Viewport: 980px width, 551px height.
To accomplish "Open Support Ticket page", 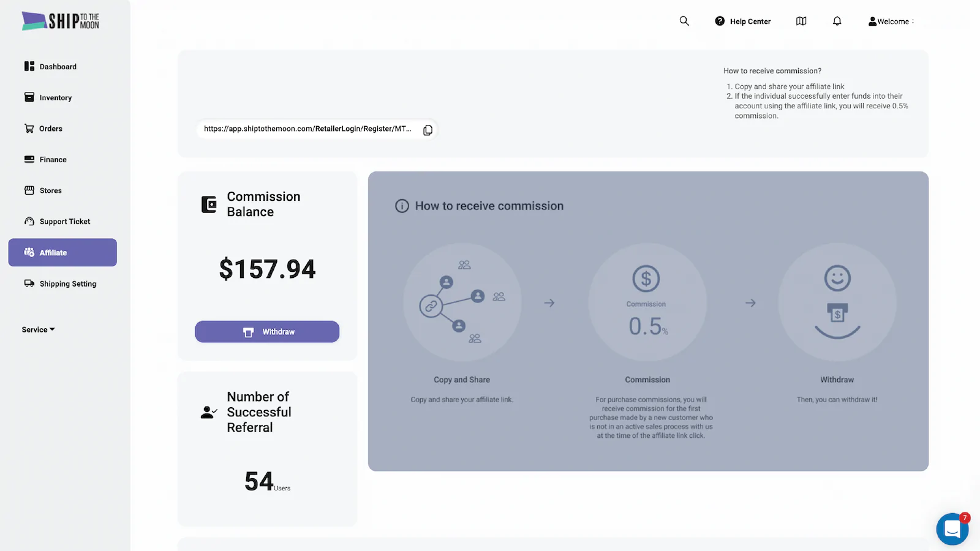I will (64, 222).
